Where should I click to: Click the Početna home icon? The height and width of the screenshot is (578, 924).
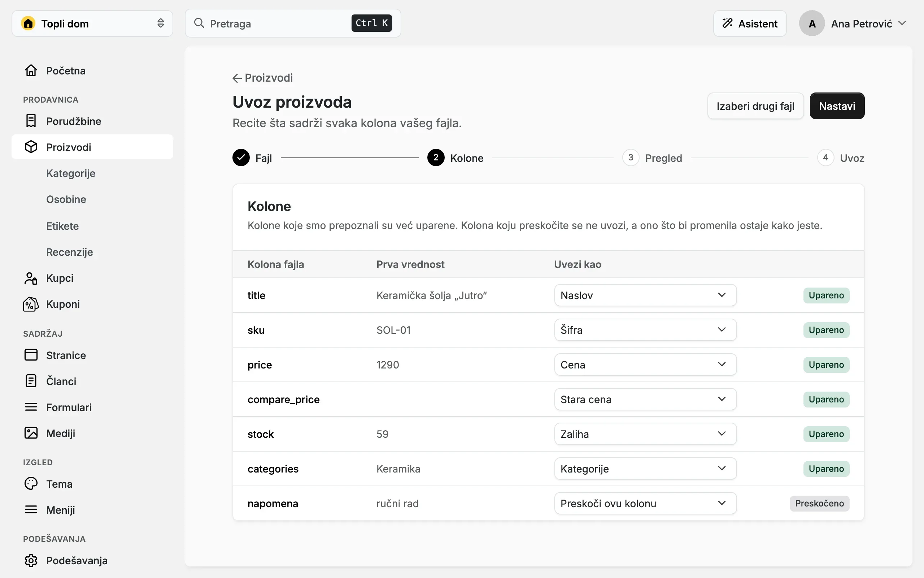pyautogui.click(x=31, y=71)
